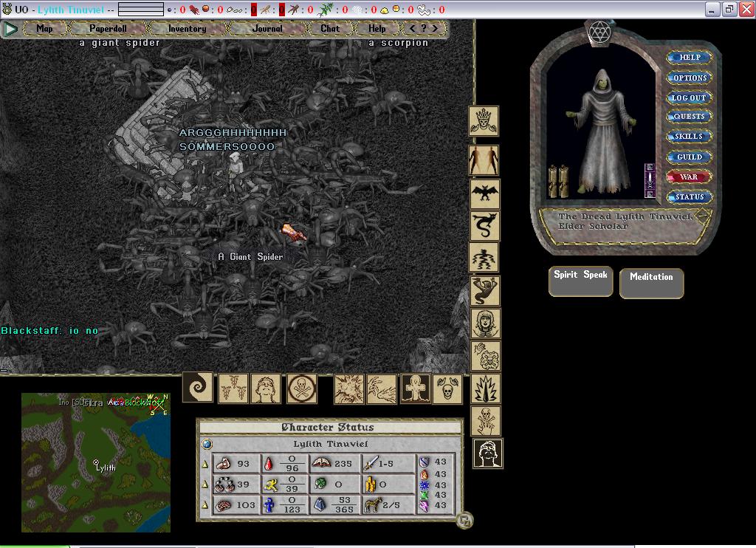Open the GUILD window
The image size is (756, 548).
point(690,157)
